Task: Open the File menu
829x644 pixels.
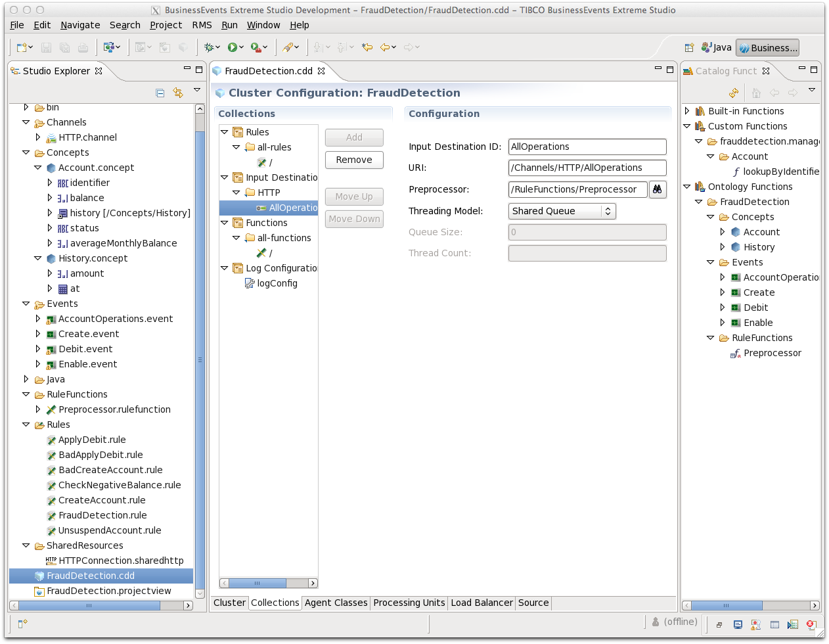Action: 17,25
